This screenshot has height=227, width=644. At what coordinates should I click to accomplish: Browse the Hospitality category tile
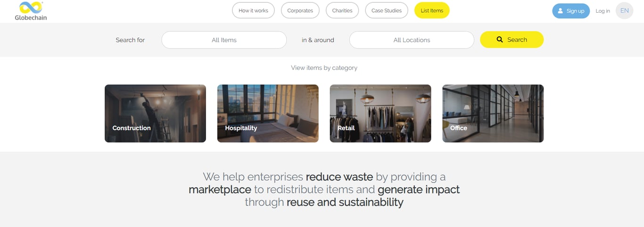[x=268, y=113]
